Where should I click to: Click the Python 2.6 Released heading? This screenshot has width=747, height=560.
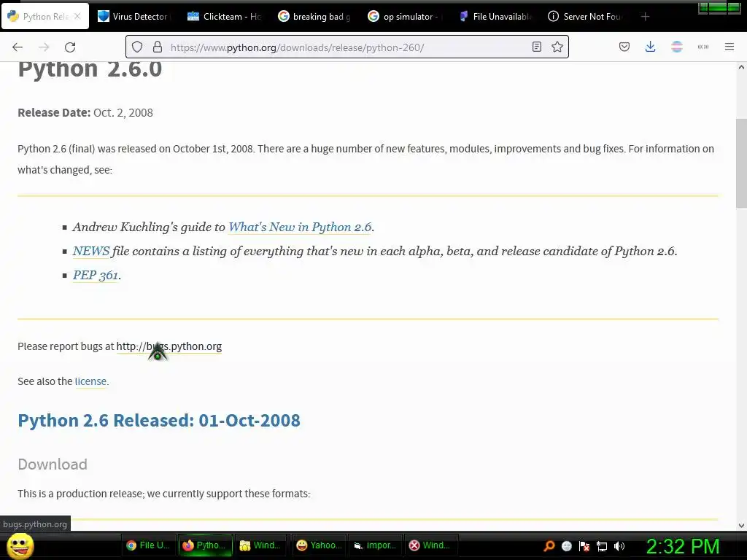[158, 421]
